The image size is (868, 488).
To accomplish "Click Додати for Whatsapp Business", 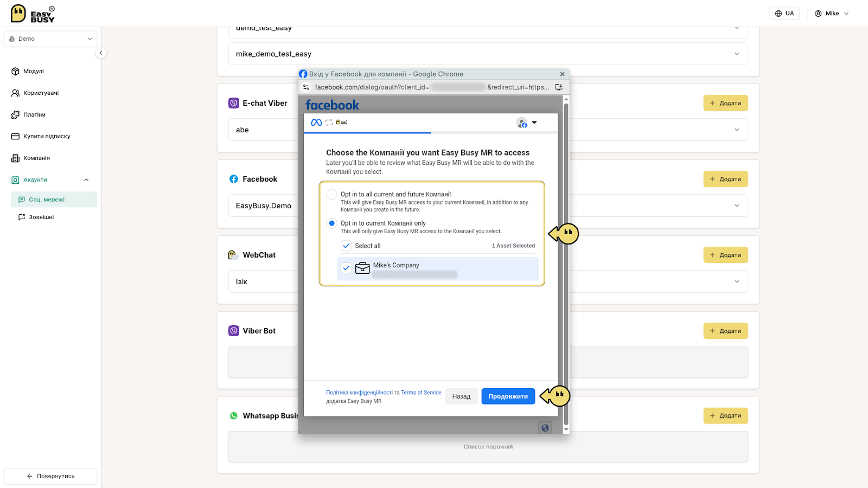I will 726,416.
